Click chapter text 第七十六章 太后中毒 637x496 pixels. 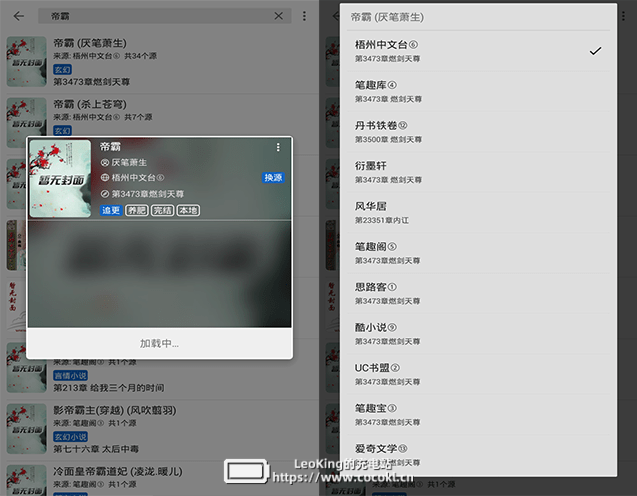[x=96, y=449]
